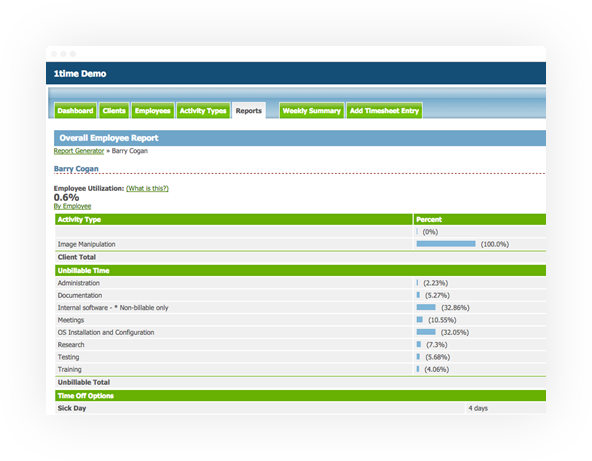This screenshot has width=592, height=461.
Task: Switch to the Clients tab
Action: tap(114, 111)
